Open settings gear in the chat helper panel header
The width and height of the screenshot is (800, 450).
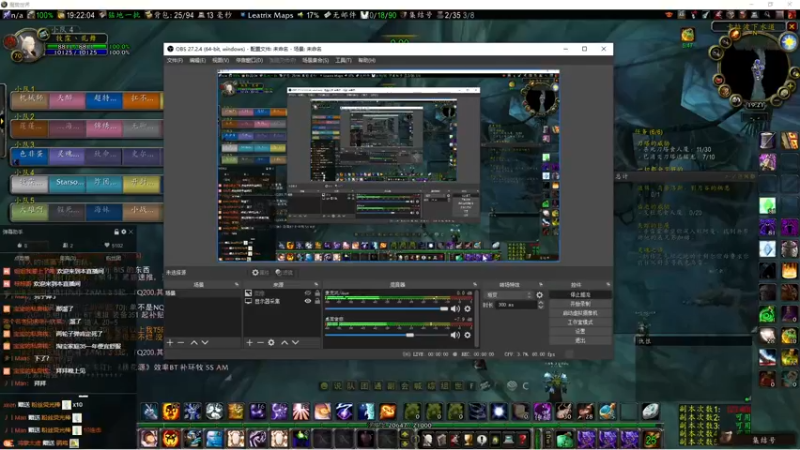[x=123, y=232]
